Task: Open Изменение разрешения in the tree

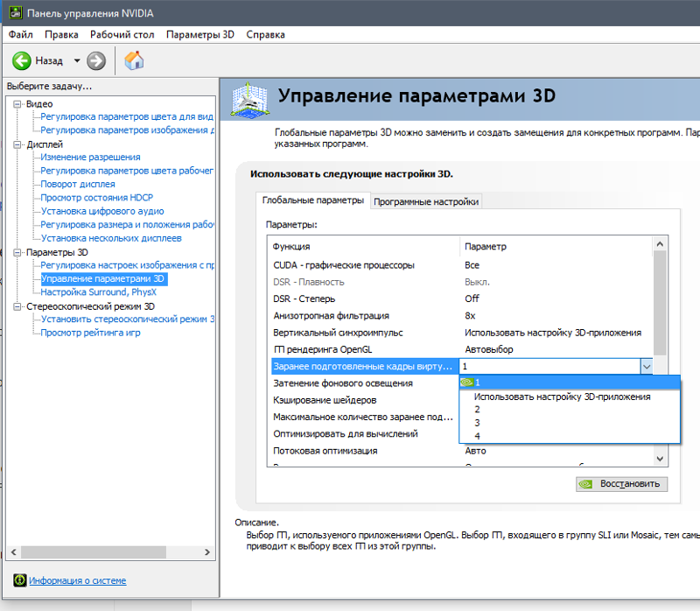Action: click(90, 158)
